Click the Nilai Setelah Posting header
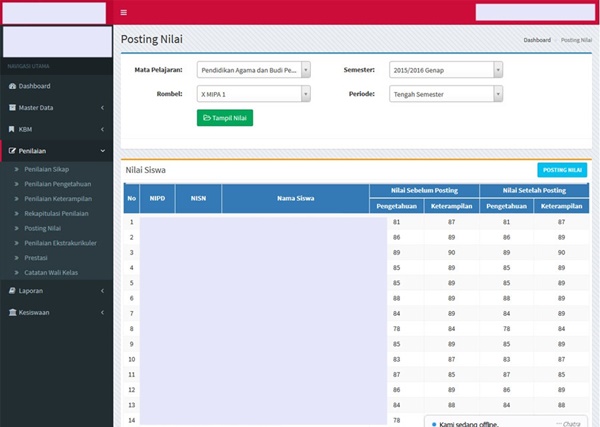This screenshot has width=600, height=427. (534, 191)
